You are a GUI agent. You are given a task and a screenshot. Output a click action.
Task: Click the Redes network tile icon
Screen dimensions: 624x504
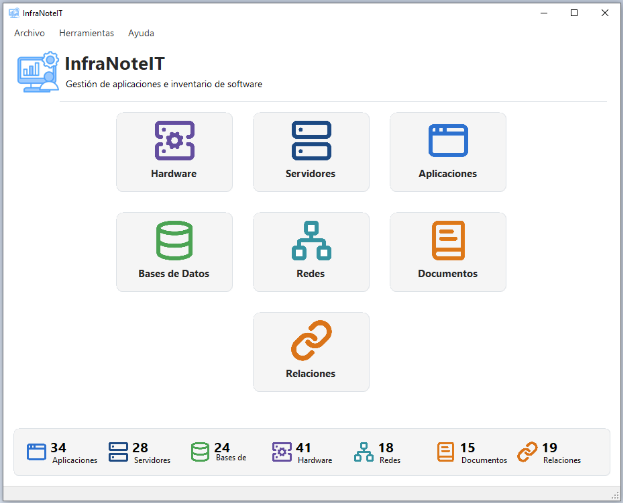pos(311,240)
